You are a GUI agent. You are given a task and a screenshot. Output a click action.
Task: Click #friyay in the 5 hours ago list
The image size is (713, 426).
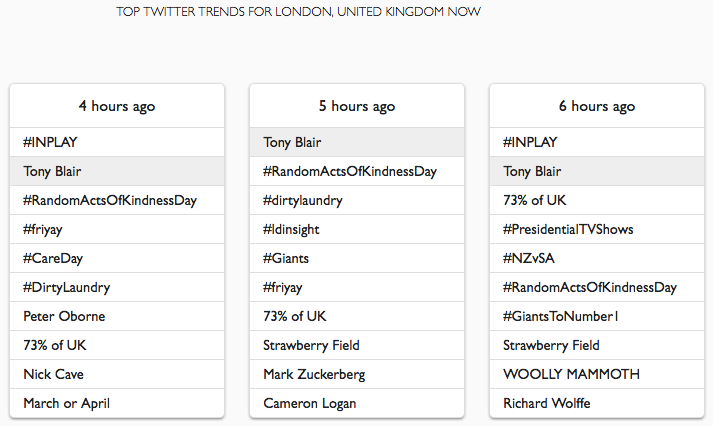[x=285, y=287]
